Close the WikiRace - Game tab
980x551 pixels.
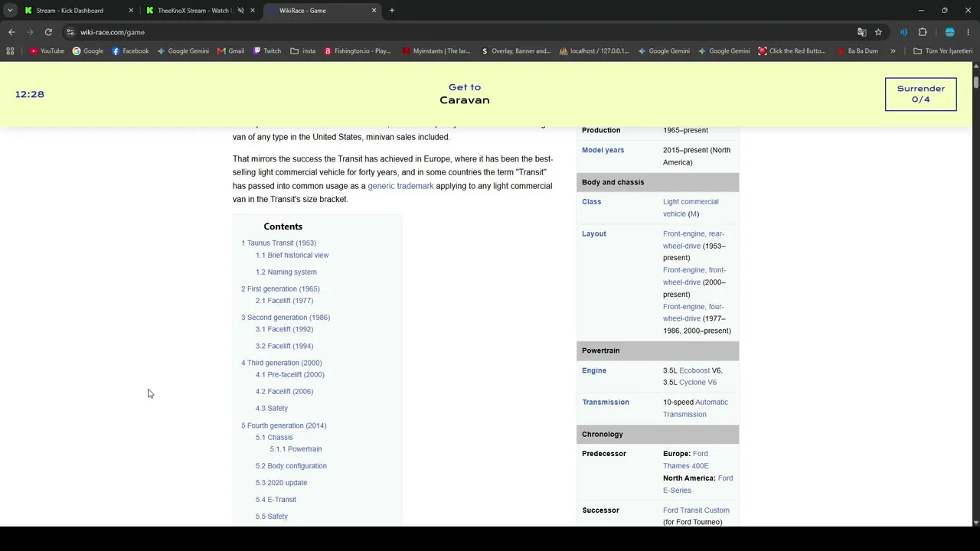tap(374, 11)
